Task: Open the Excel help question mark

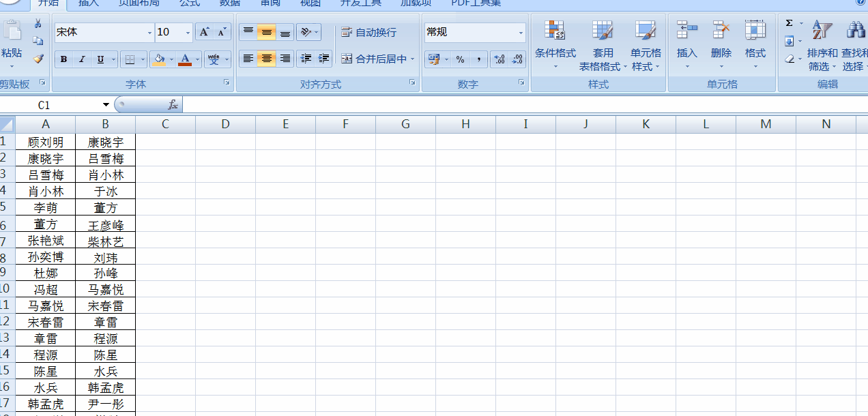Action: 861,3
